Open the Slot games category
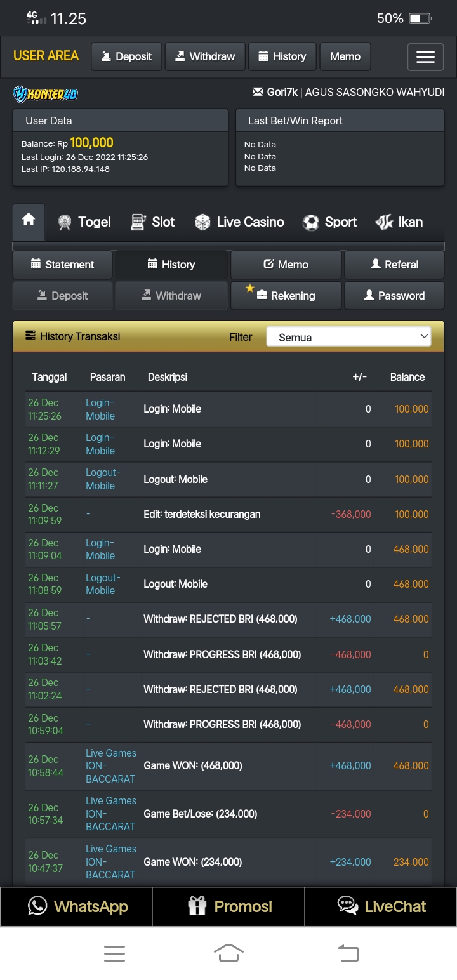Viewport: 457px width, 980px height. (x=152, y=222)
